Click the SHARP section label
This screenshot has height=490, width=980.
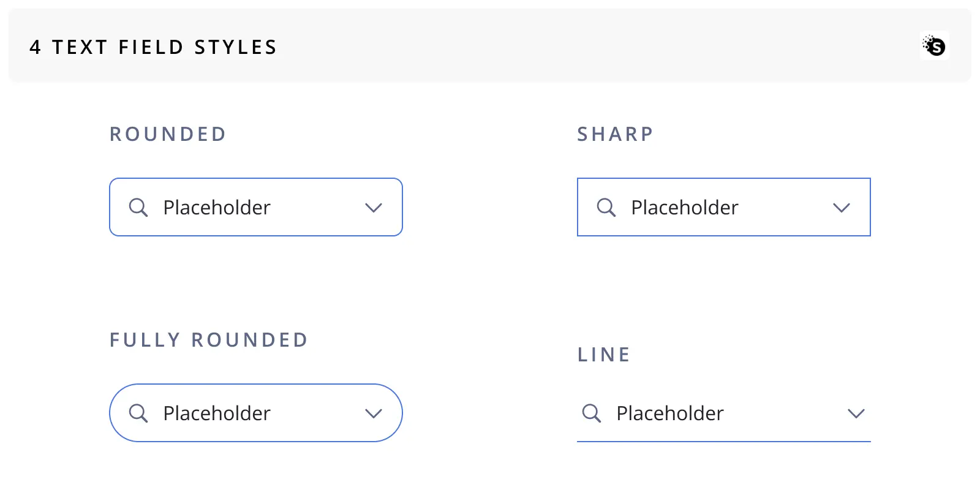coord(616,134)
